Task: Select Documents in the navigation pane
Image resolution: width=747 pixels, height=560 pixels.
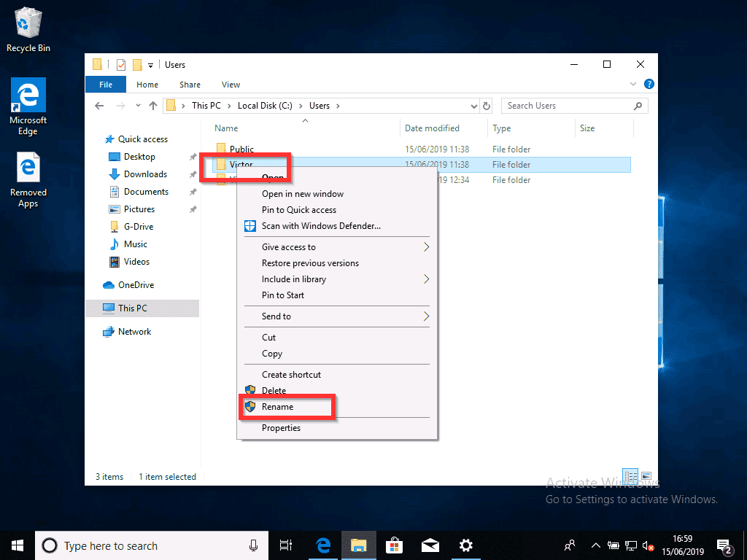Action: [146, 192]
